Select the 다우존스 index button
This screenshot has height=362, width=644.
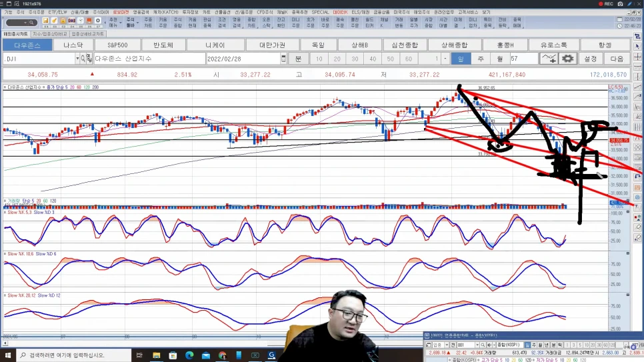(x=27, y=45)
